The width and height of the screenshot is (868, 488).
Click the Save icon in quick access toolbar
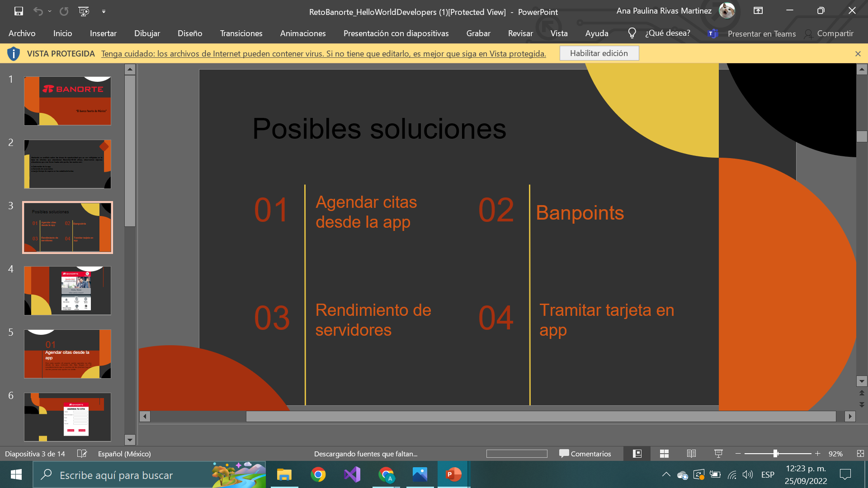(x=19, y=11)
